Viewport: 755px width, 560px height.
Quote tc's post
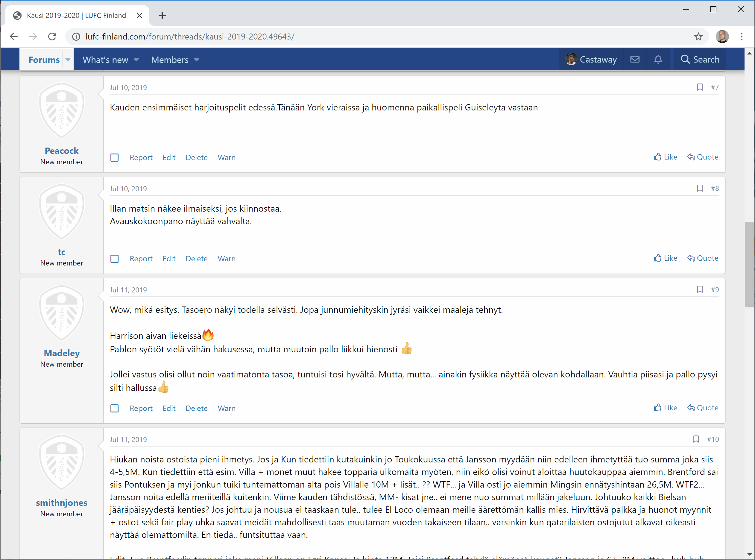702,258
